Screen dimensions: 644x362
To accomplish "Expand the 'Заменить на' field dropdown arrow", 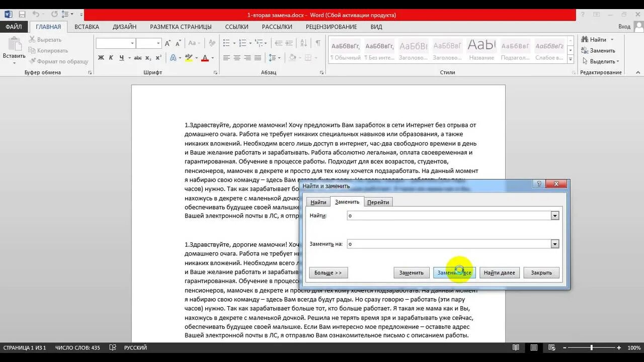I will (x=555, y=244).
